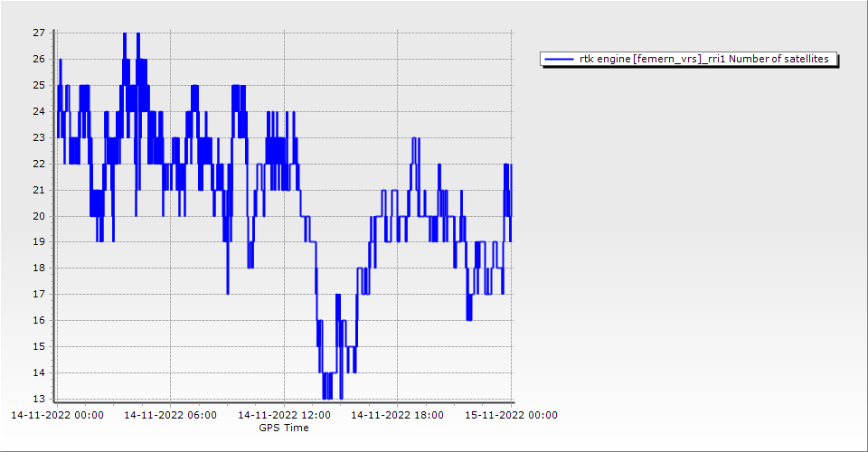Click the y-axis tick label 27
Screen dimensions: 868x452
click(39, 33)
